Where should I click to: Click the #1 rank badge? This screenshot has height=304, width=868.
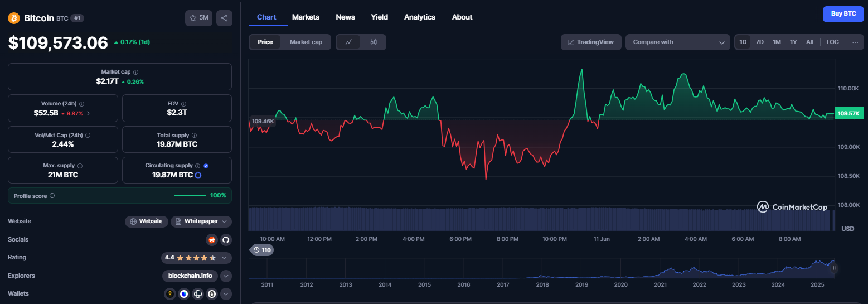coord(77,18)
